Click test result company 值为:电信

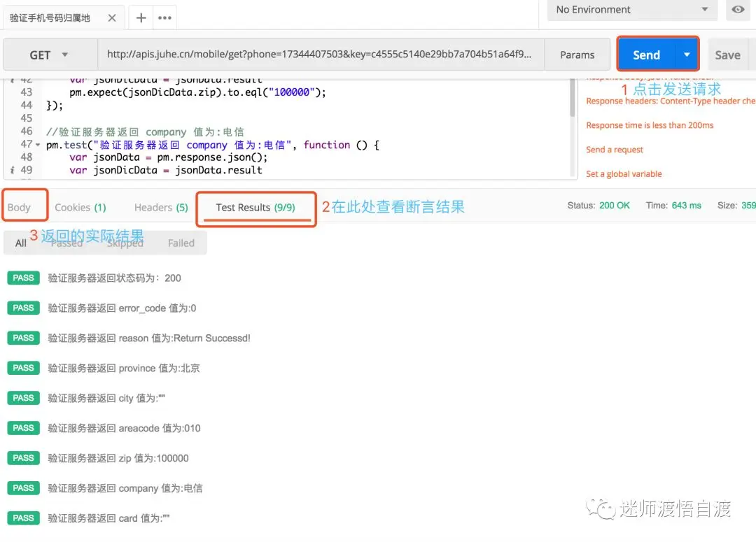pyautogui.click(x=125, y=488)
